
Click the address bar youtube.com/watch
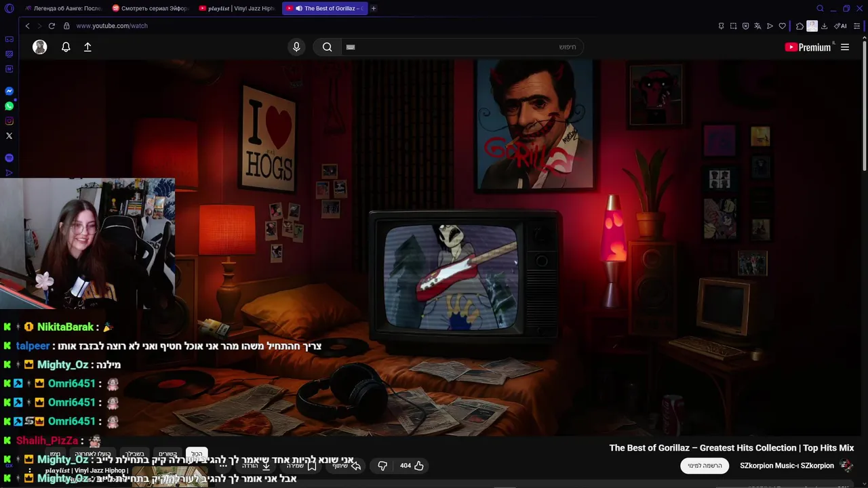tap(112, 26)
